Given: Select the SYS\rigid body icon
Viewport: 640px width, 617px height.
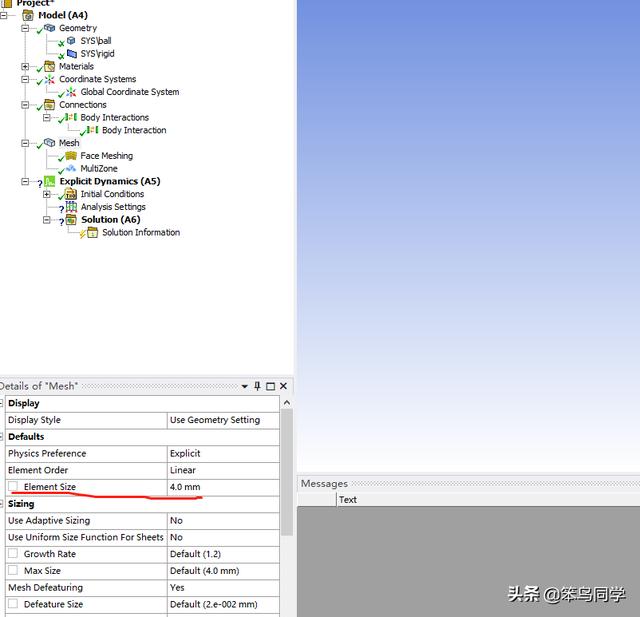Looking at the screenshot, I should [72, 54].
